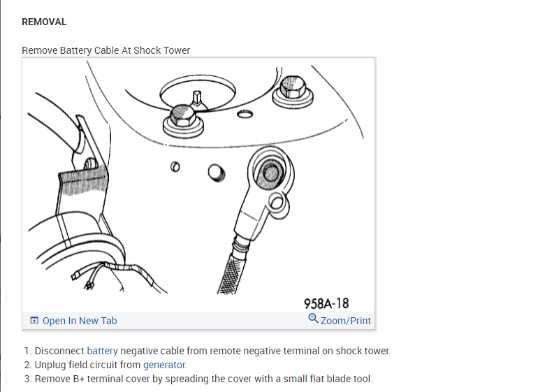Click step 1 text about negative cable
Image resolution: width=538 pixels, height=392 pixels.
212,351
